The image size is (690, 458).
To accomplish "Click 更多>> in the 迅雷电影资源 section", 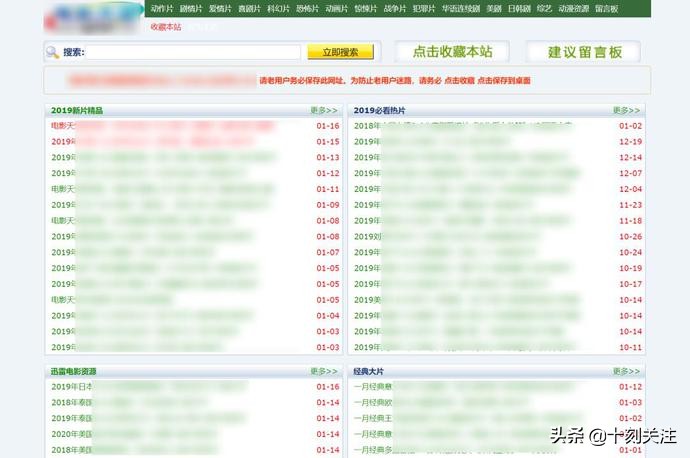I will (x=324, y=371).
